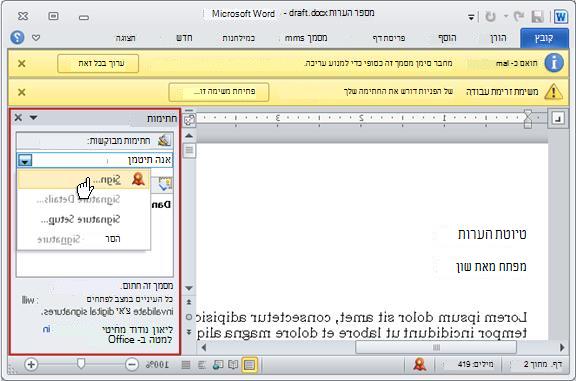Click the Word application icon in title bar

coord(561,17)
